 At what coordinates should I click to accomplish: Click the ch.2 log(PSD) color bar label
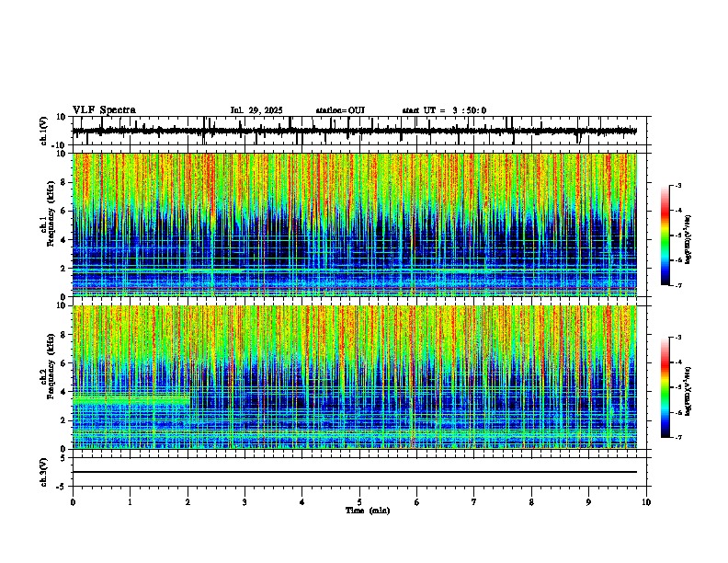[x=688, y=391]
